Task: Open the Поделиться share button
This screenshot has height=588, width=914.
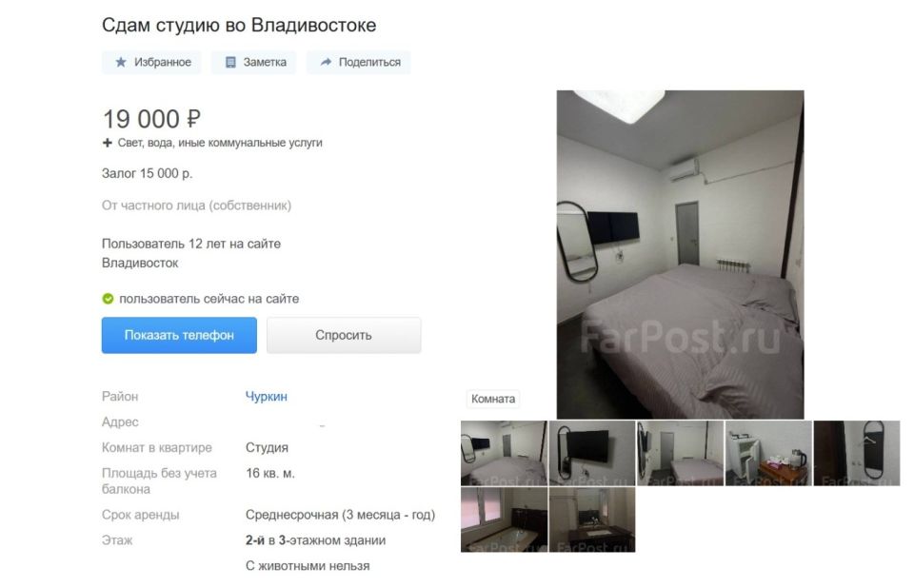Action: (x=359, y=63)
